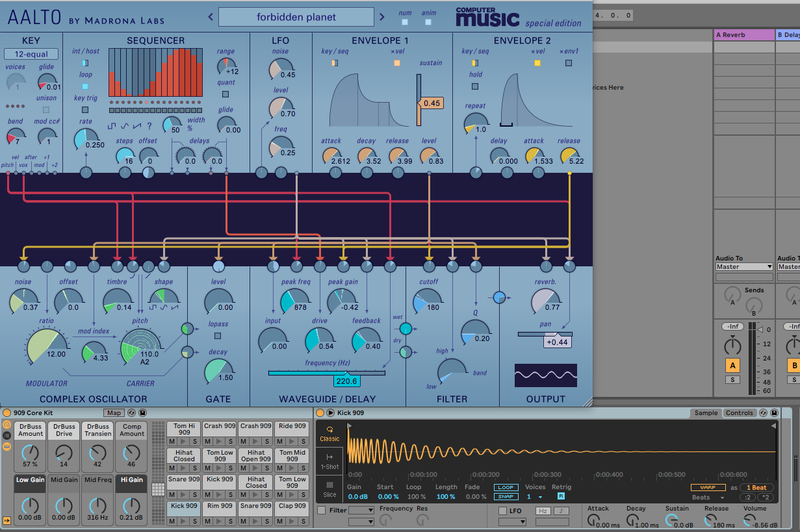Enable the Simpler LFO checkbox
The height and width of the screenshot is (532, 800).
tap(503, 510)
